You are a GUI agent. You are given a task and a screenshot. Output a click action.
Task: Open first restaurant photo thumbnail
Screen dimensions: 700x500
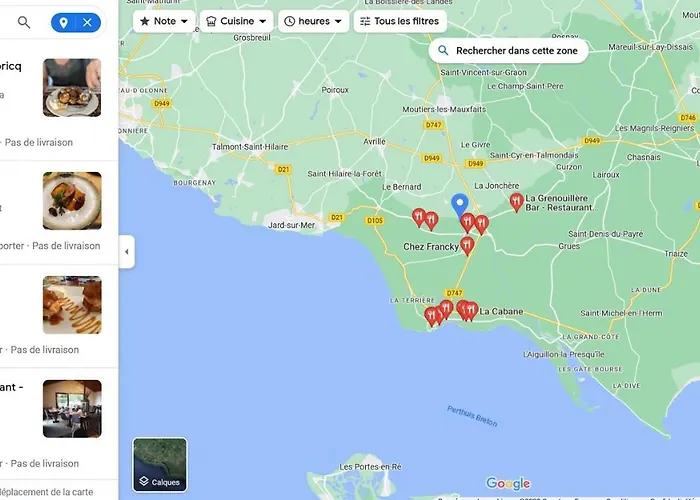pyautogui.click(x=72, y=87)
